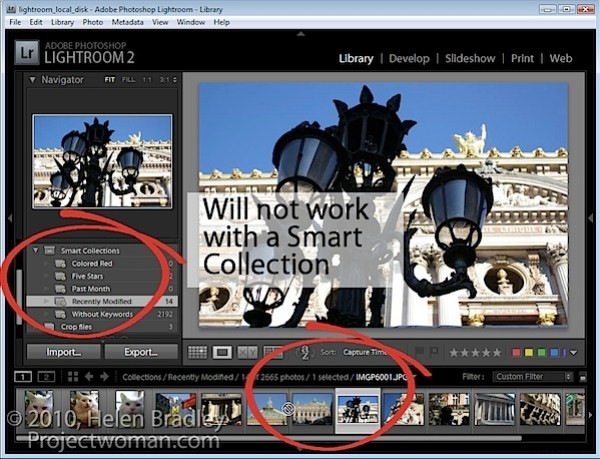Click the Lr logo identity plate
Screen dimensions: 600x459
[x=27, y=52]
